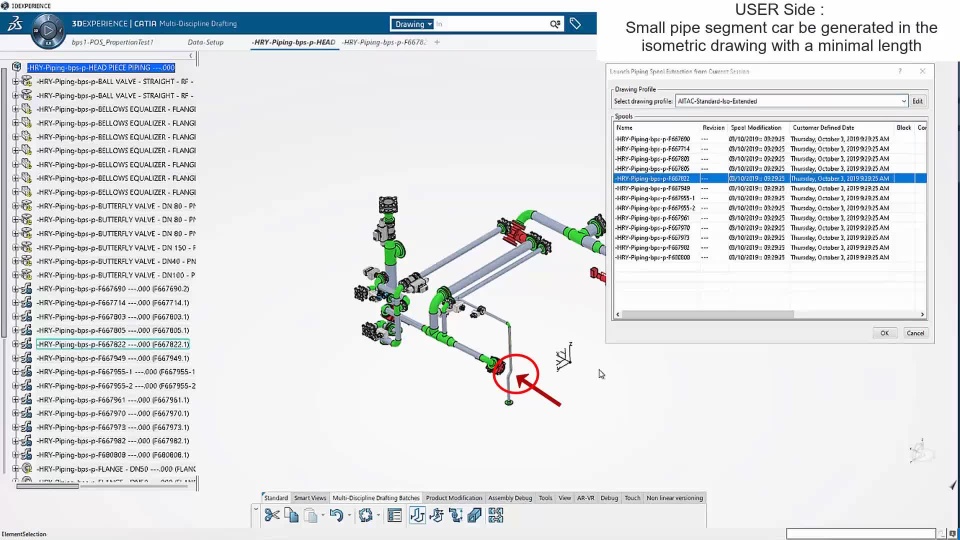Click the Paste icon in Standard toolbar
This screenshot has height=540, width=960.
[310, 516]
